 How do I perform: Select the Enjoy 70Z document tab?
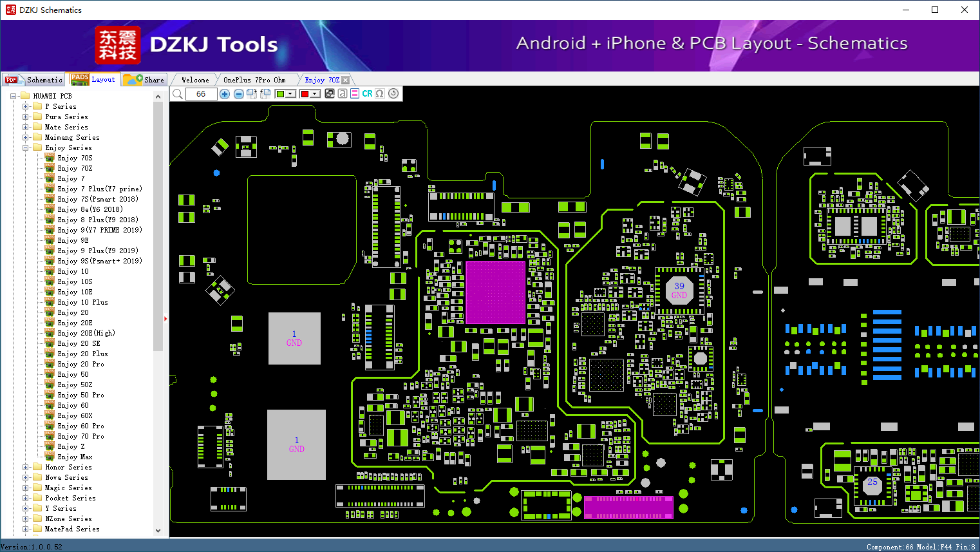click(x=322, y=80)
